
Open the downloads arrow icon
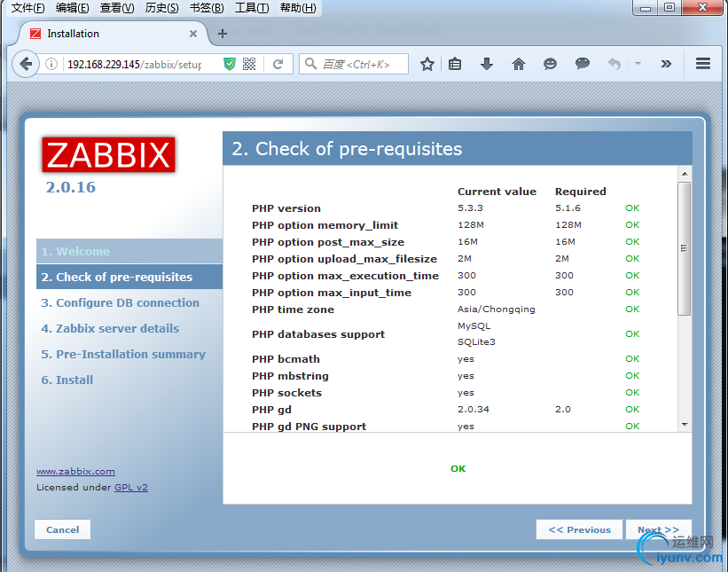(487, 64)
